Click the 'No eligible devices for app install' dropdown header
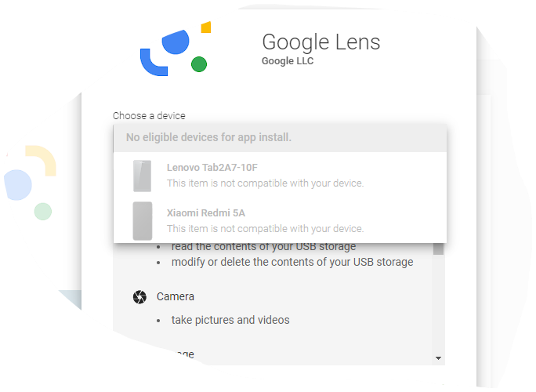The height and width of the screenshot is (392, 536). [x=280, y=138]
